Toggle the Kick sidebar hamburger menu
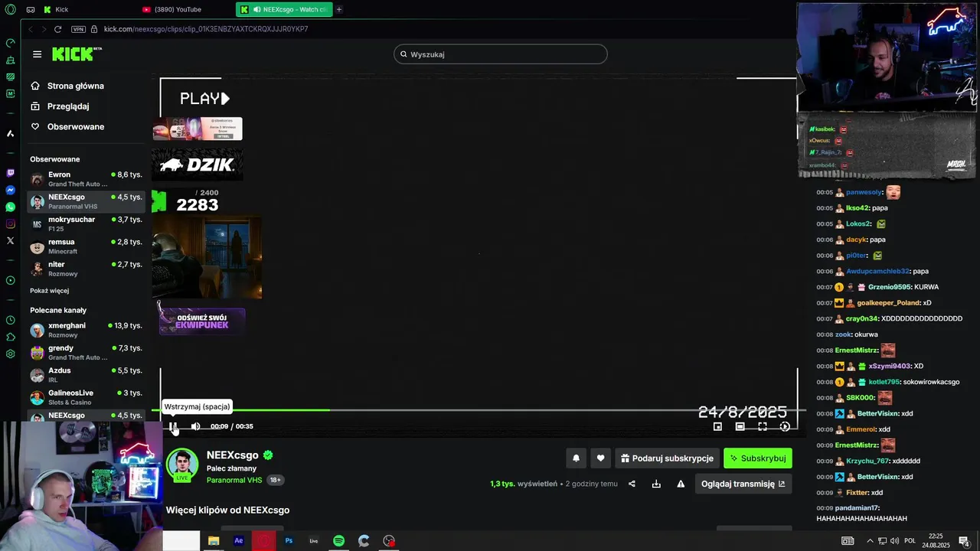 [37, 54]
